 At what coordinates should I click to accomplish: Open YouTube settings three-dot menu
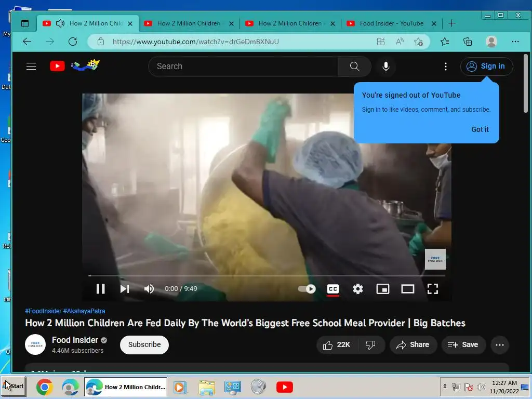click(445, 66)
